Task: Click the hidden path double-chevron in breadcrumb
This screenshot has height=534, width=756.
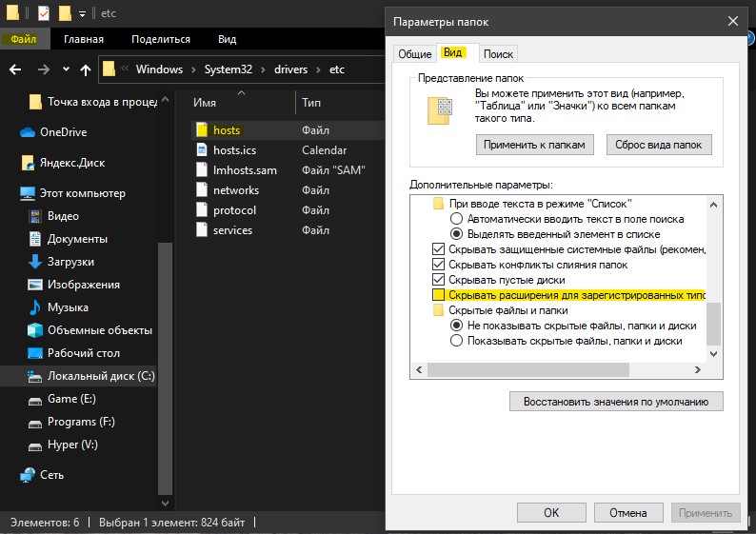Action: pos(125,69)
